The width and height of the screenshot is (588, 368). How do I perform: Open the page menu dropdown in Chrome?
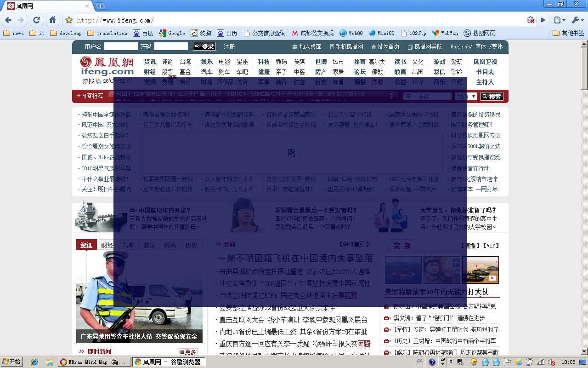tap(559, 20)
